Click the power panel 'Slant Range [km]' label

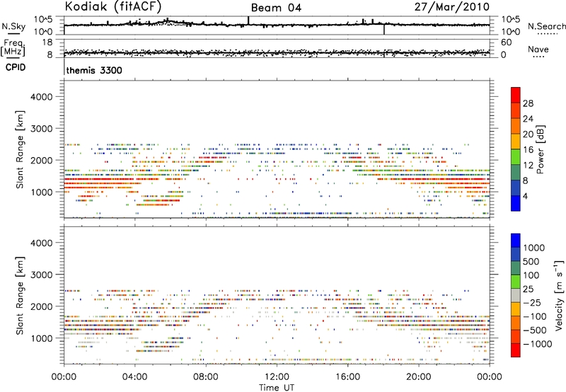point(20,149)
